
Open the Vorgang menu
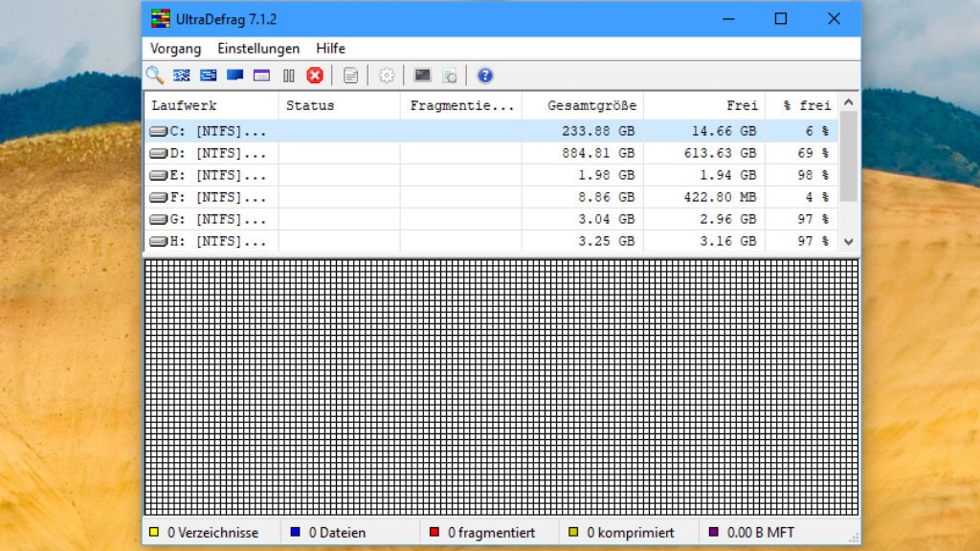click(x=174, y=48)
